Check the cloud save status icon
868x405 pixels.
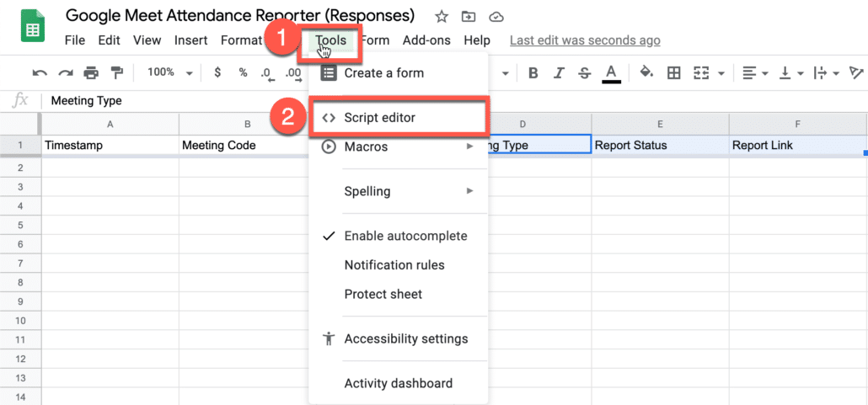pyautogui.click(x=496, y=17)
